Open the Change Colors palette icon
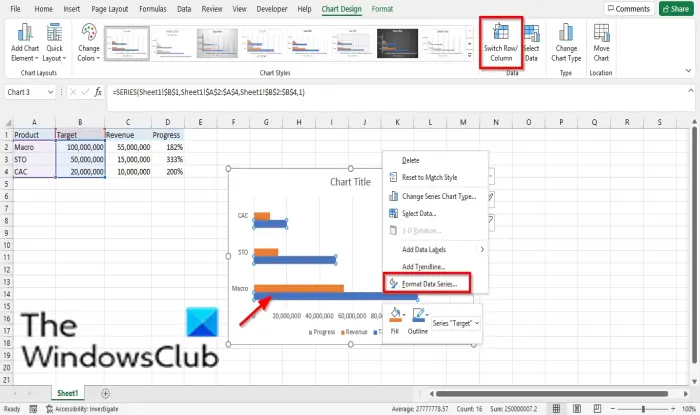 [88, 42]
